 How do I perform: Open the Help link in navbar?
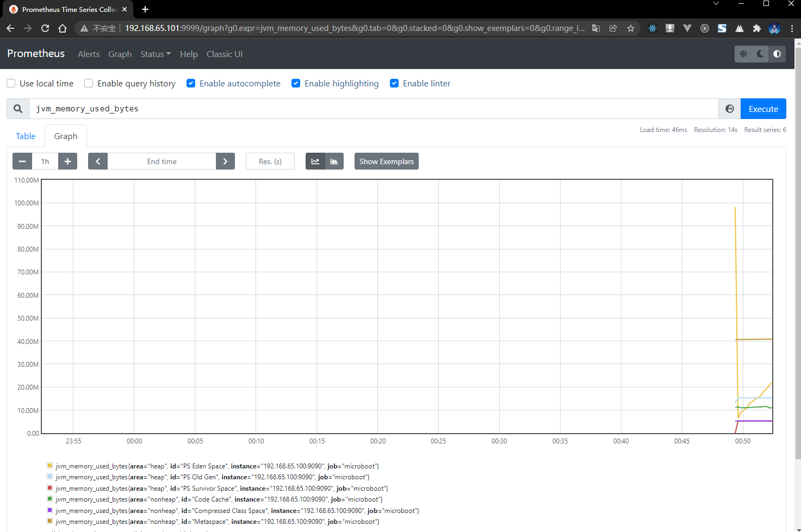(x=189, y=54)
